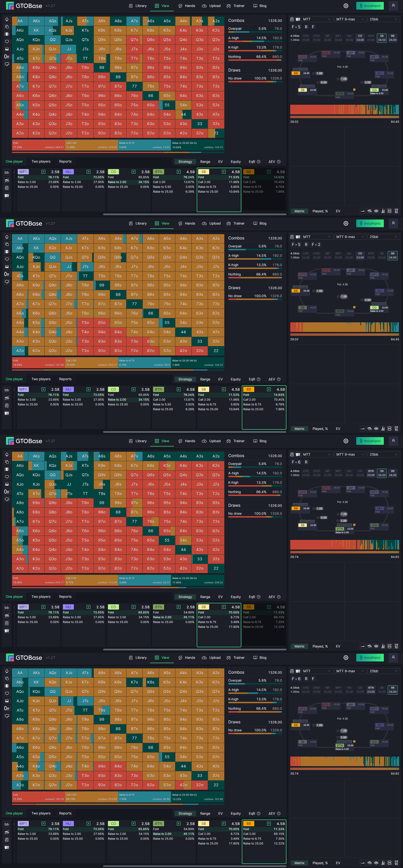
Task: Click the AKs cell in top panel matrix
Action: 36,21
